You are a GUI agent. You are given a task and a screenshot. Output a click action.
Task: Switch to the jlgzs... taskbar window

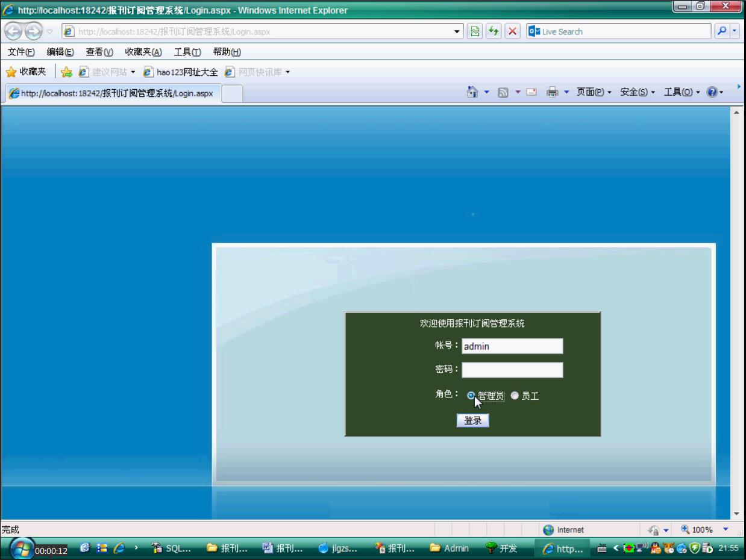[337, 549]
